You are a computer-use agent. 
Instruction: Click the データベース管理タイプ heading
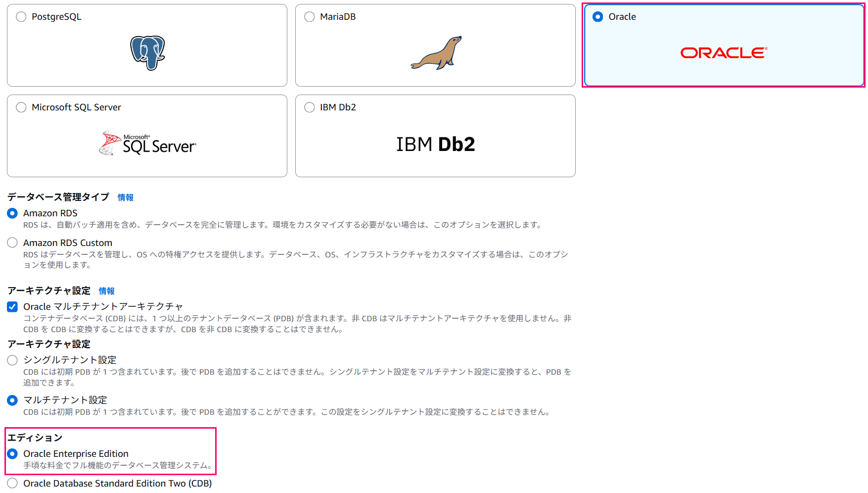[58, 197]
